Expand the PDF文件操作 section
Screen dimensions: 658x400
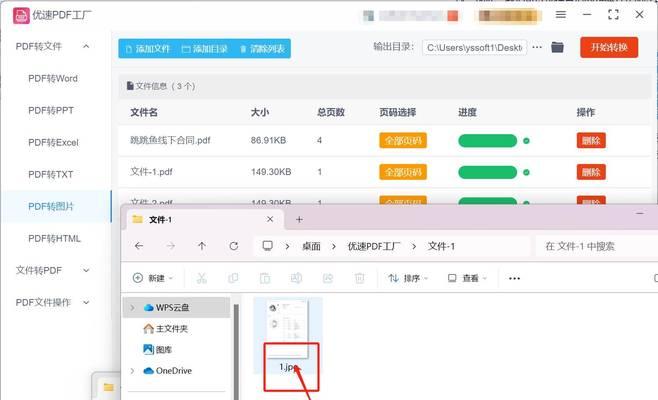pyautogui.click(x=86, y=302)
